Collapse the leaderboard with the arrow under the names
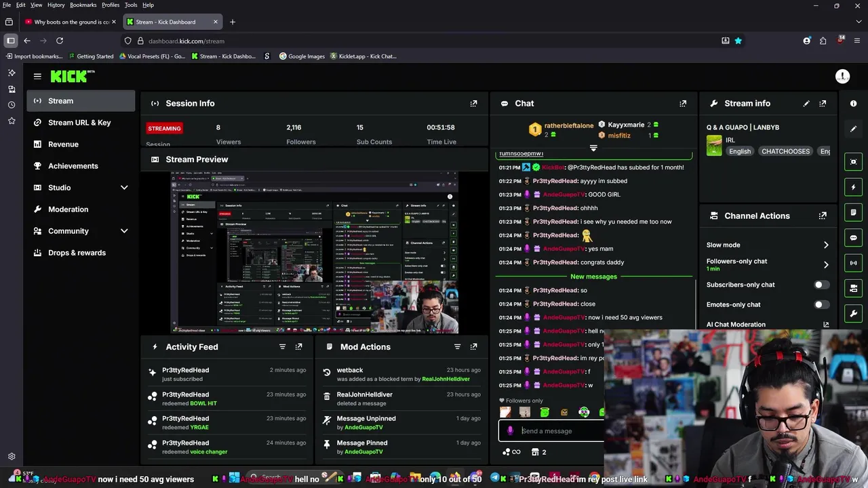The width and height of the screenshot is (868, 488). [x=593, y=148]
